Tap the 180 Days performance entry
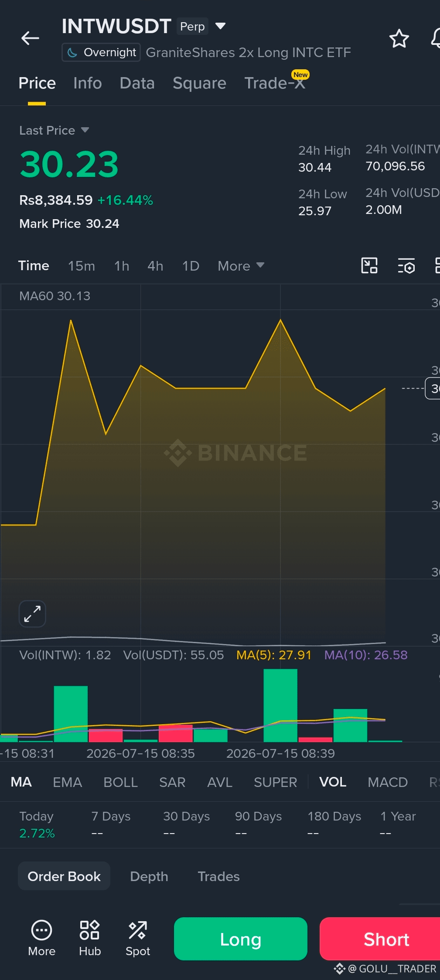 point(334,824)
